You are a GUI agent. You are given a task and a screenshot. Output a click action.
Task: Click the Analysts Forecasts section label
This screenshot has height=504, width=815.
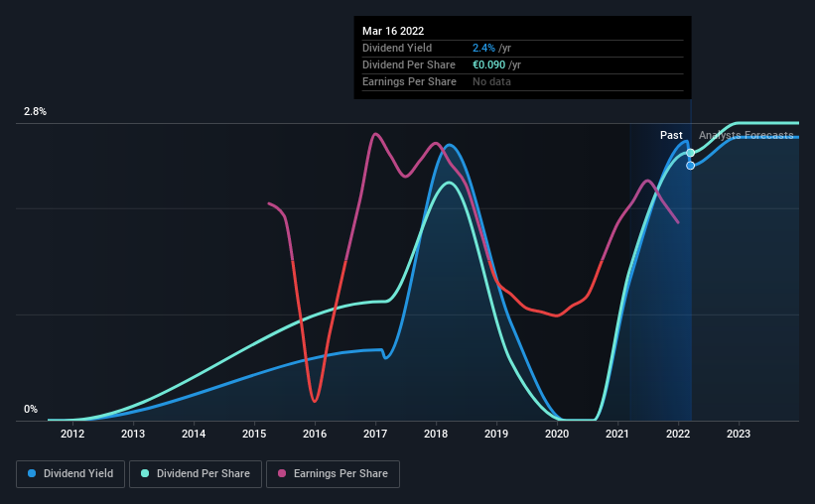click(746, 135)
